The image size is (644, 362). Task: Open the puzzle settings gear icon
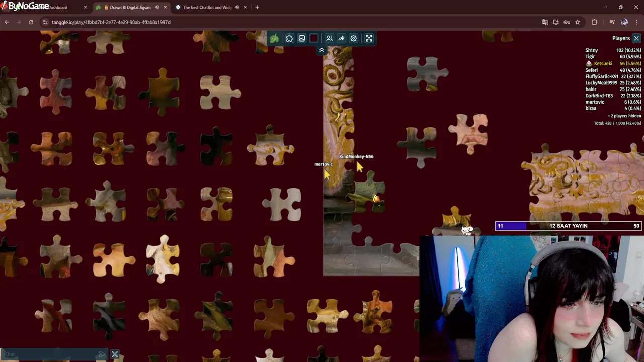354,38
